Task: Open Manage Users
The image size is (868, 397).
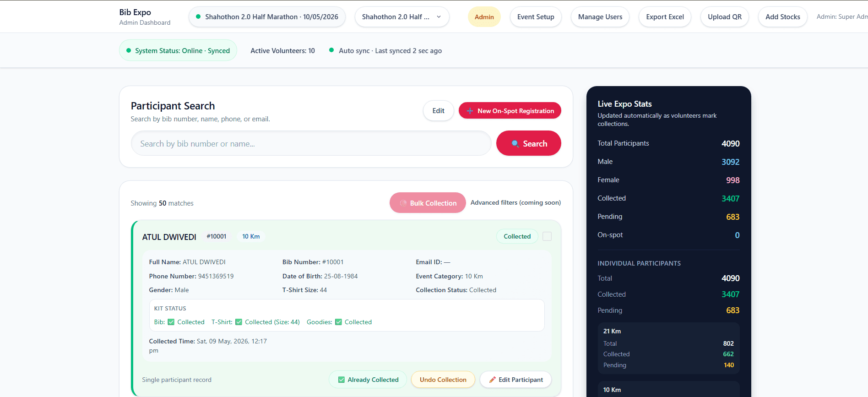Action: (600, 17)
